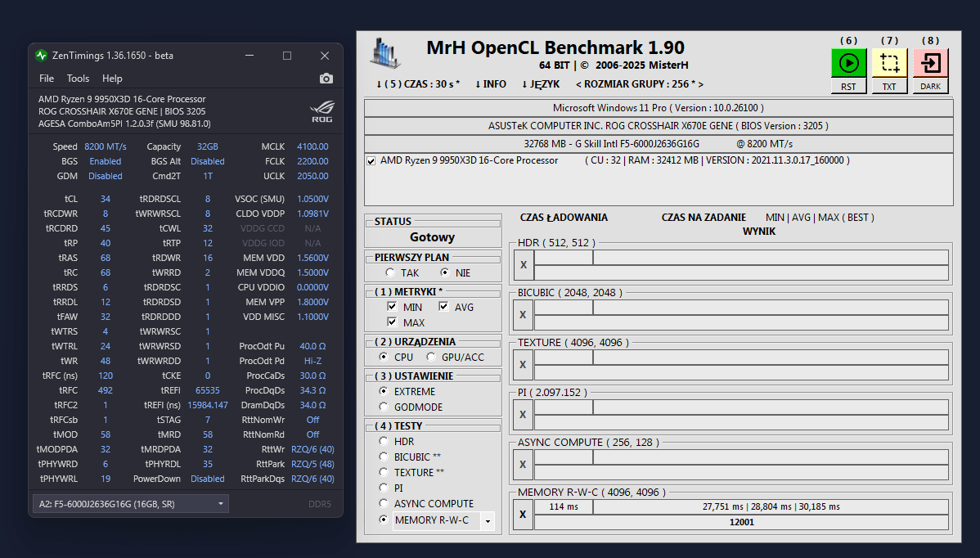Select the TAK foreground radio button
This screenshot has width=980, height=558.
[x=391, y=272]
